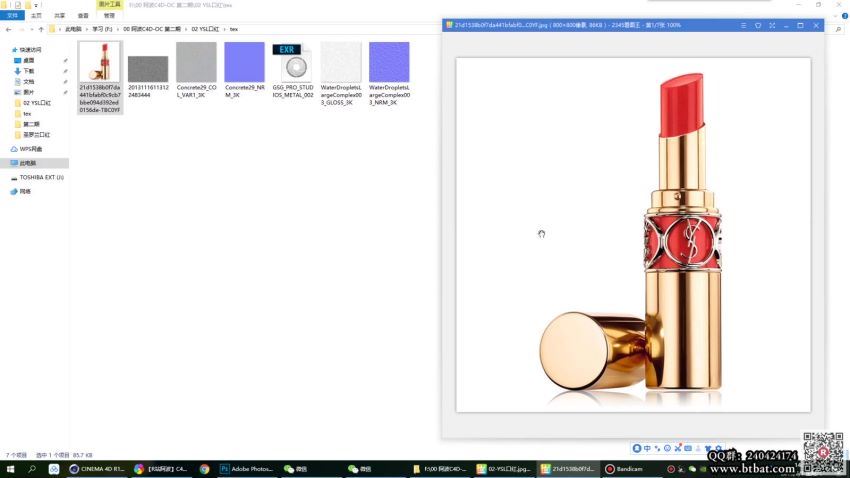Open taskbar Search magnifier
This screenshot has height=478, width=850.
[x=32, y=469]
